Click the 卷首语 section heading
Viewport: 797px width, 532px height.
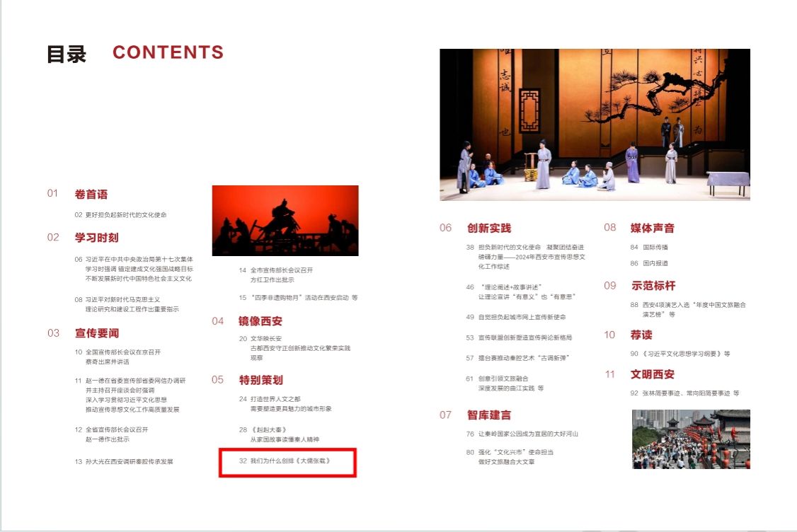pos(91,195)
